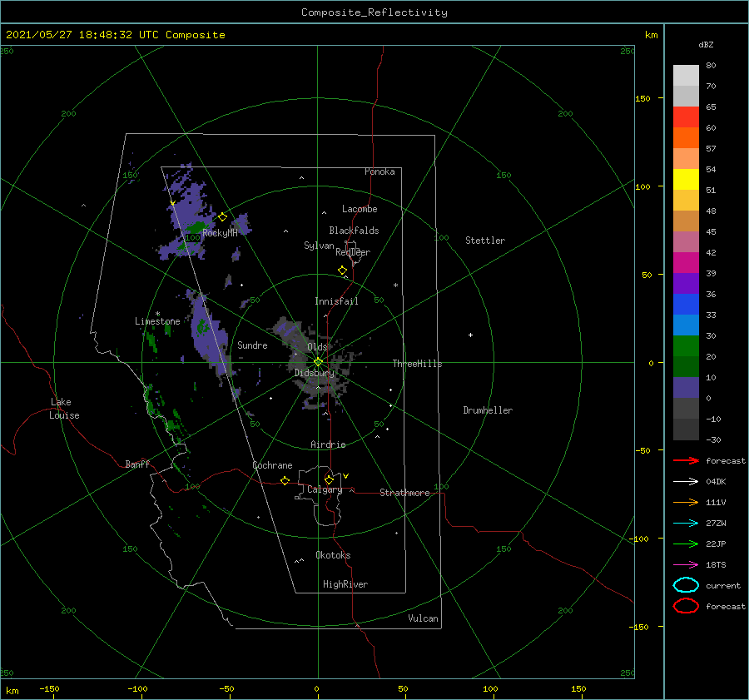Click the Lake Louise label
This screenshot has width=749, height=700.
(x=64, y=409)
